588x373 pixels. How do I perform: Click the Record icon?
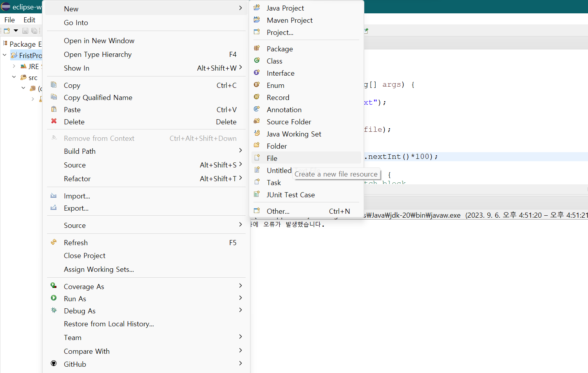click(x=257, y=97)
